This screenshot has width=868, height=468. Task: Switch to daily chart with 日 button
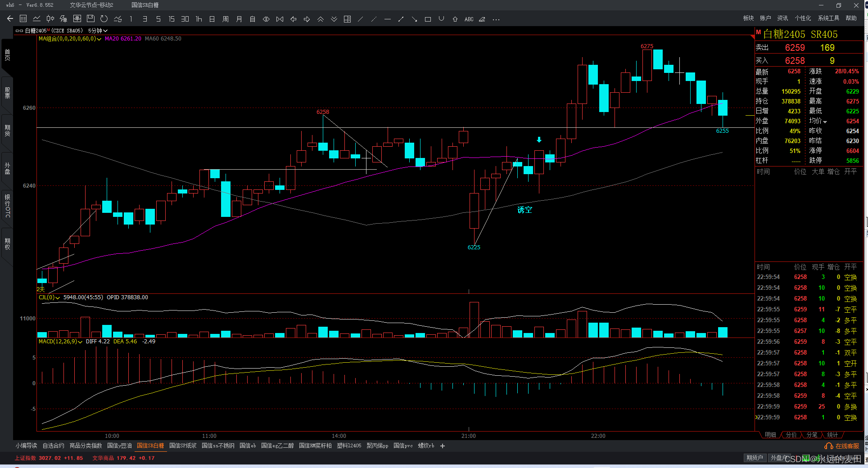(x=212, y=19)
